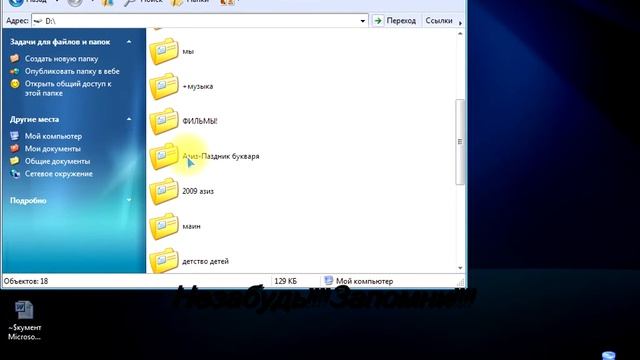Viewport: 640px width, 360px height.
Task: Select the 2009 азиз folder icon
Action: (164, 191)
